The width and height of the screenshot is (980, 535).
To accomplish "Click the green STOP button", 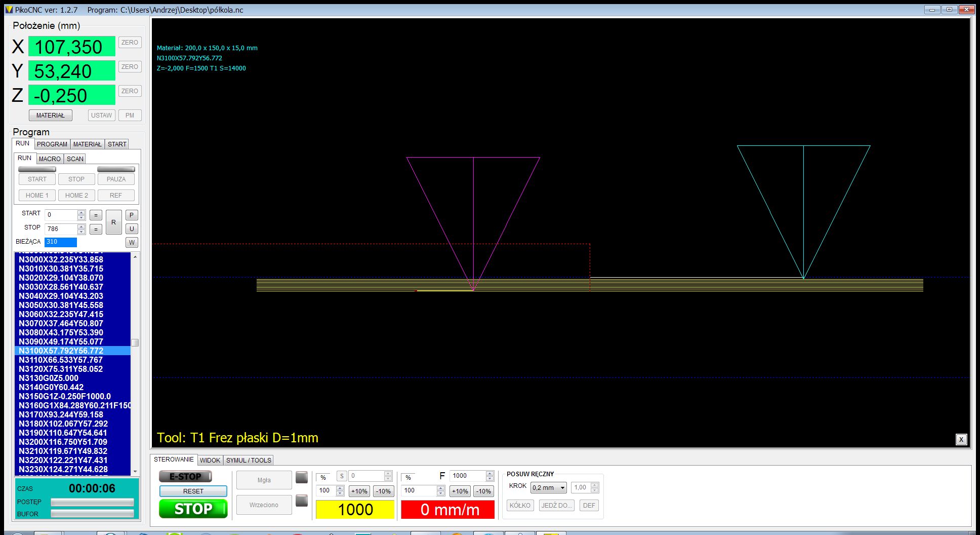I will click(193, 509).
